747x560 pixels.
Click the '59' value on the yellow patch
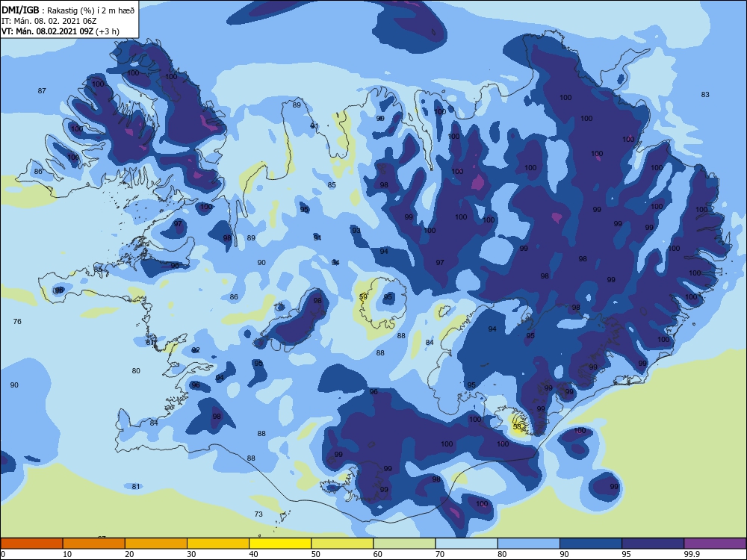363,296
